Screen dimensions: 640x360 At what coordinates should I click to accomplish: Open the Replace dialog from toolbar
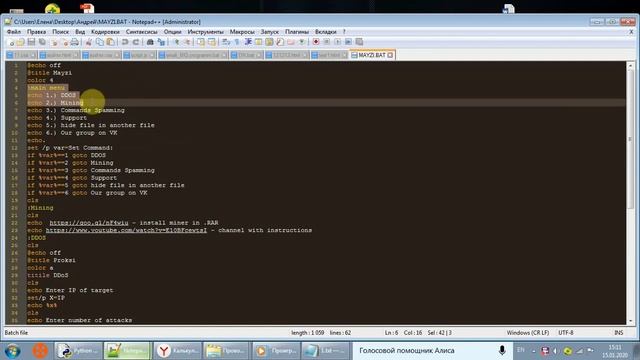161,42
